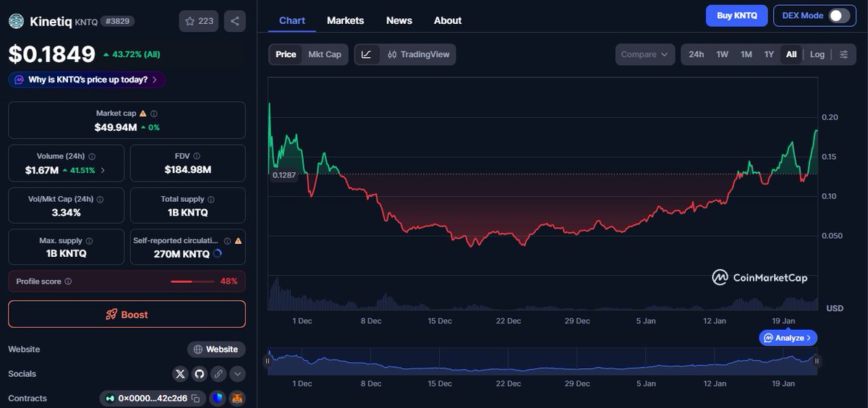The width and height of the screenshot is (868, 408).
Task: Click the circulating supply warning triangle icon
Action: point(238,241)
